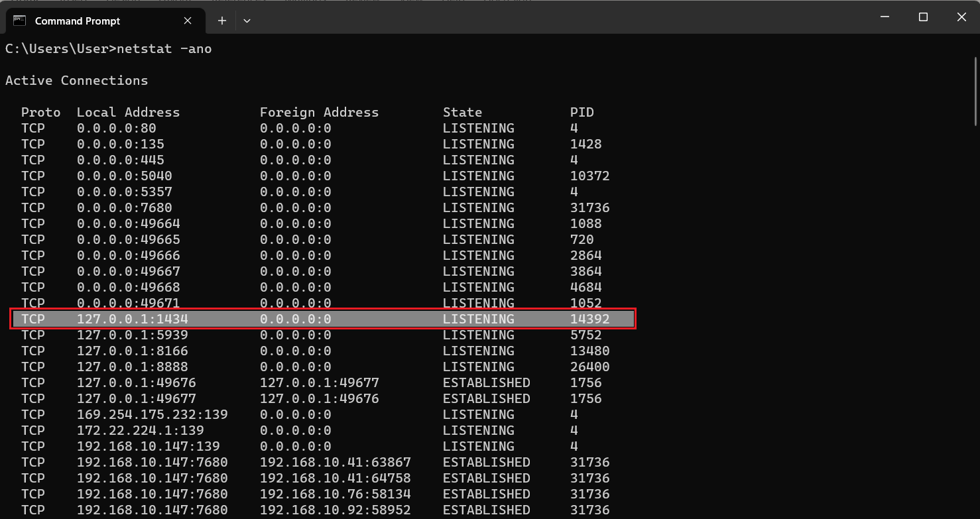The width and height of the screenshot is (980, 519).
Task: Click foreign address 192.168.10.41:63867
Action: (x=336, y=462)
